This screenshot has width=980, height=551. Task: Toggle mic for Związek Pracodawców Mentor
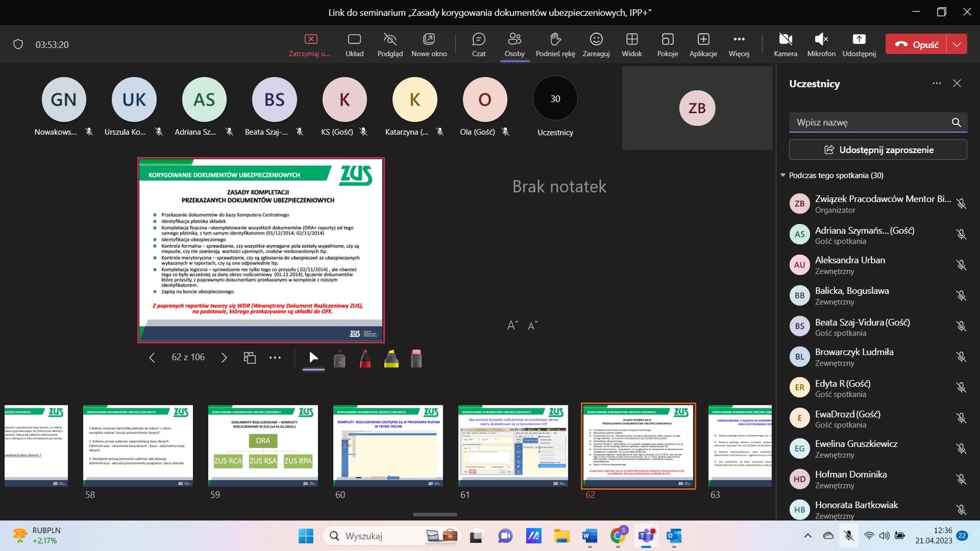(x=961, y=204)
